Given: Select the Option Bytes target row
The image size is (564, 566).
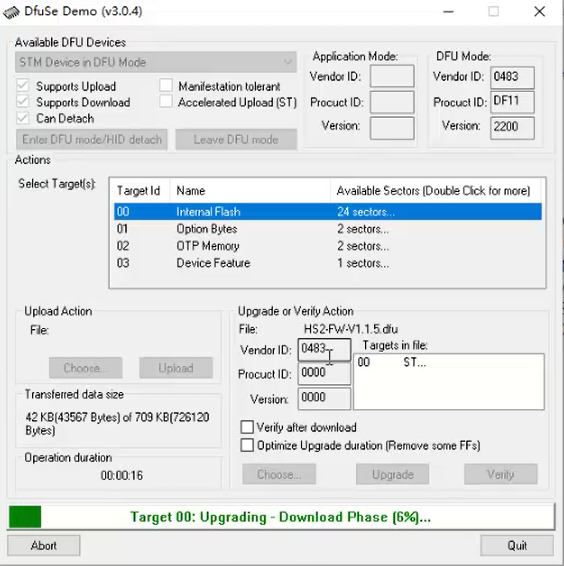Looking at the screenshot, I should pyautogui.click(x=327, y=229).
